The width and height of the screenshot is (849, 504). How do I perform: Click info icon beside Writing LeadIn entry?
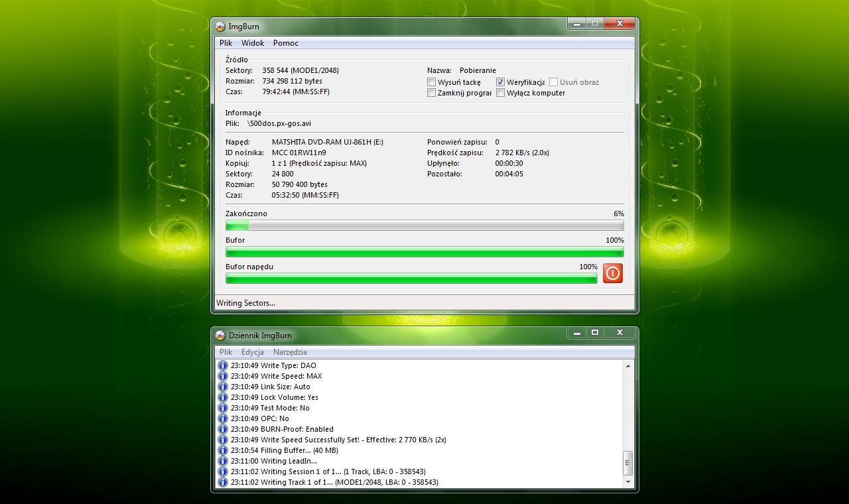pyautogui.click(x=223, y=461)
